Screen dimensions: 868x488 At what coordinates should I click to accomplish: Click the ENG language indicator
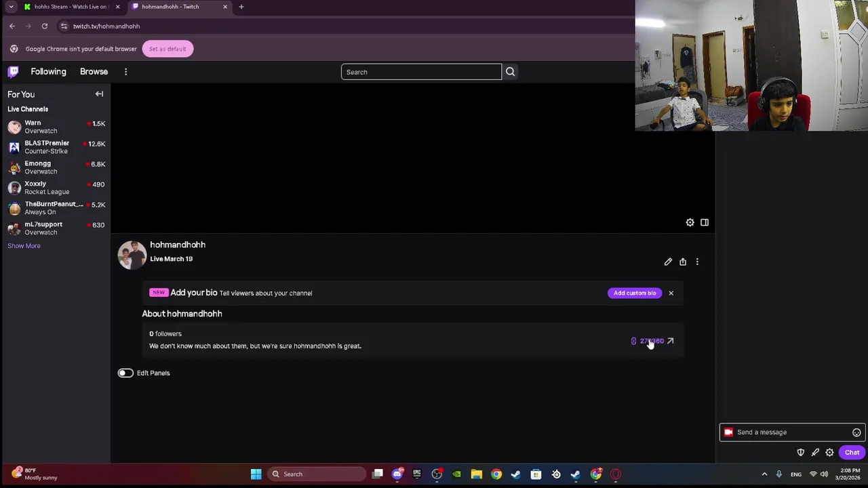796,474
